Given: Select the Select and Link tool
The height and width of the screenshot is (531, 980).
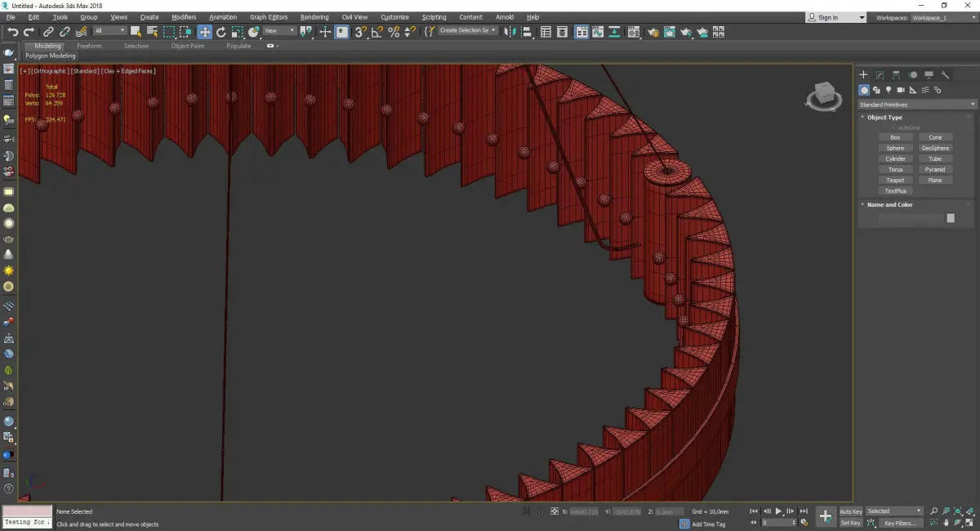Looking at the screenshot, I should pos(50,32).
